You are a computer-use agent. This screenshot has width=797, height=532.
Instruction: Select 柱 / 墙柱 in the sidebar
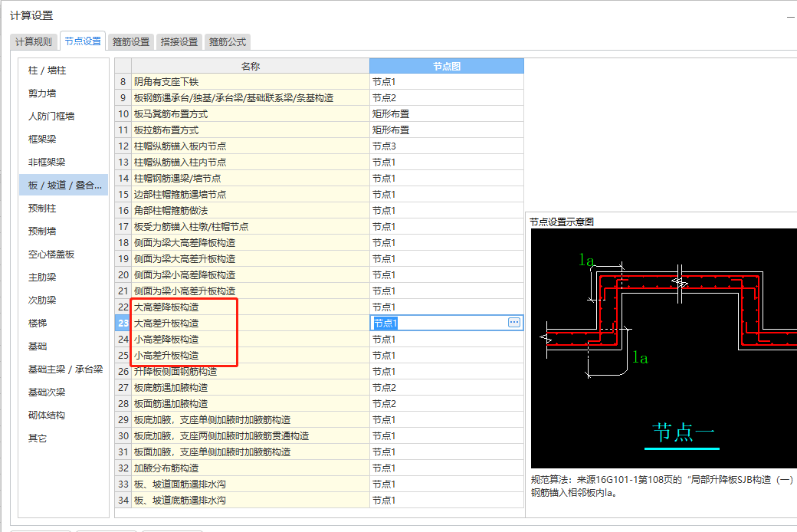64,71
